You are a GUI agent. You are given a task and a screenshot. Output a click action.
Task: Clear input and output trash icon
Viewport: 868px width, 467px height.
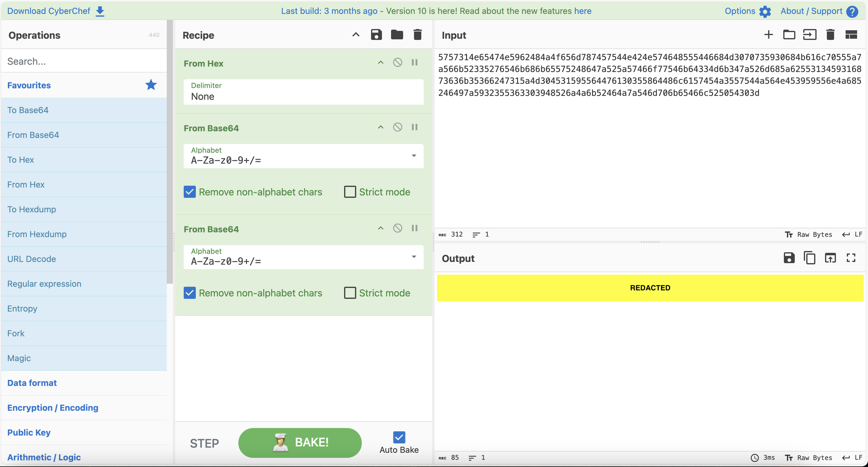tap(830, 35)
